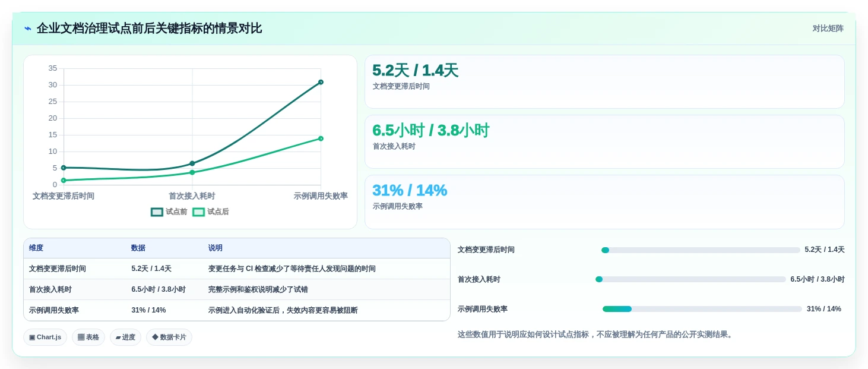The height and width of the screenshot is (369, 868).
Task: Click 试点前 data point at 示例调用失败率
Action: point(321,82)
